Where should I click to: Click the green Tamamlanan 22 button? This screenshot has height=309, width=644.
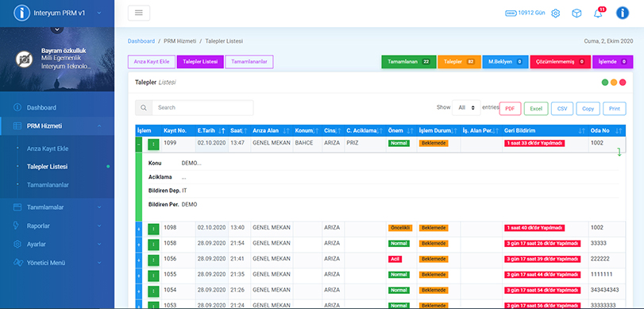(409, 62)
